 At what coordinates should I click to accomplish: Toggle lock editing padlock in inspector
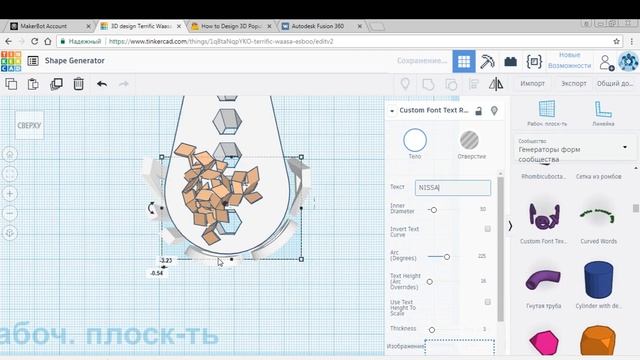(x=478, y=111)
